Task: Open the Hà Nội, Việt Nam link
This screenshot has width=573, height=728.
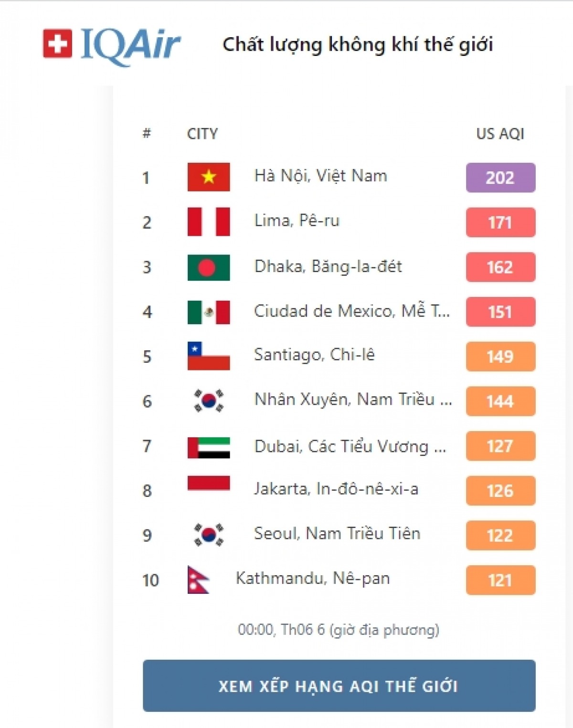Action: pos(320,176)
